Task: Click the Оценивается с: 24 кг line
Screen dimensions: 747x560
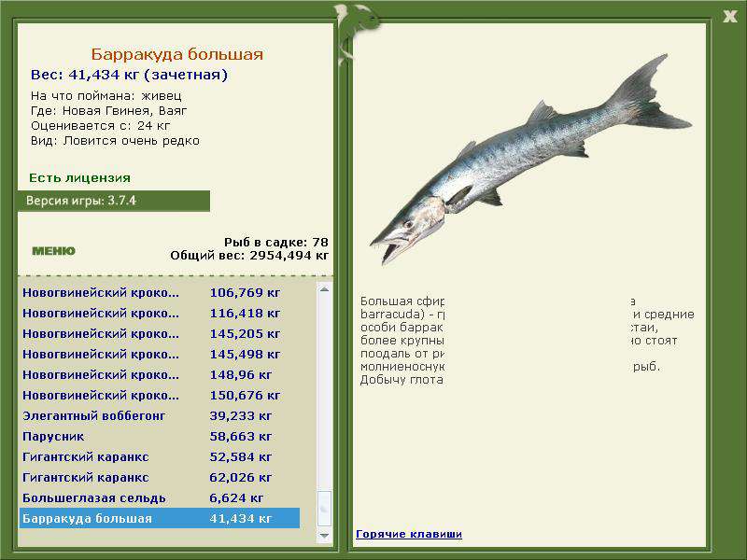Action: tap(100, 126)
